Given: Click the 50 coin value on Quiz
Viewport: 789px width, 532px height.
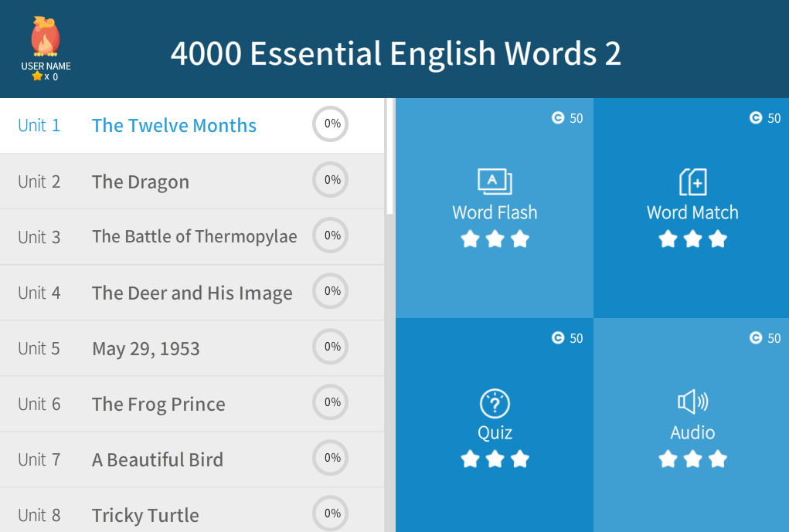Looking at the screenshot, I should pyautogui.click(x=576, y=338).
